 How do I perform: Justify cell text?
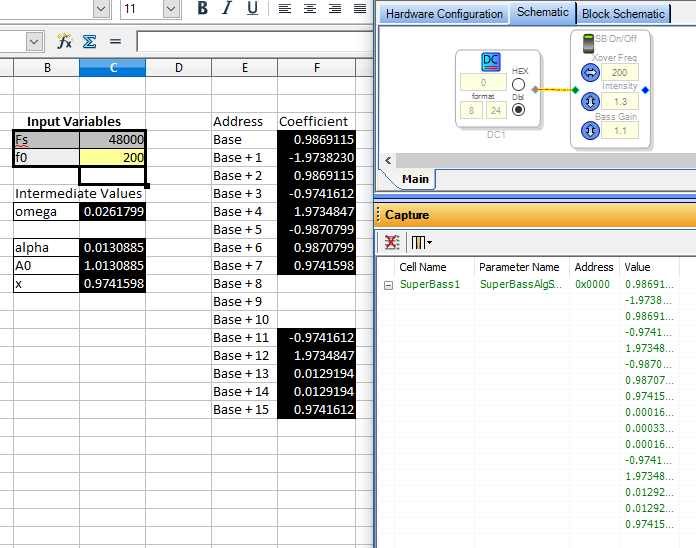[x=360, y=8]
